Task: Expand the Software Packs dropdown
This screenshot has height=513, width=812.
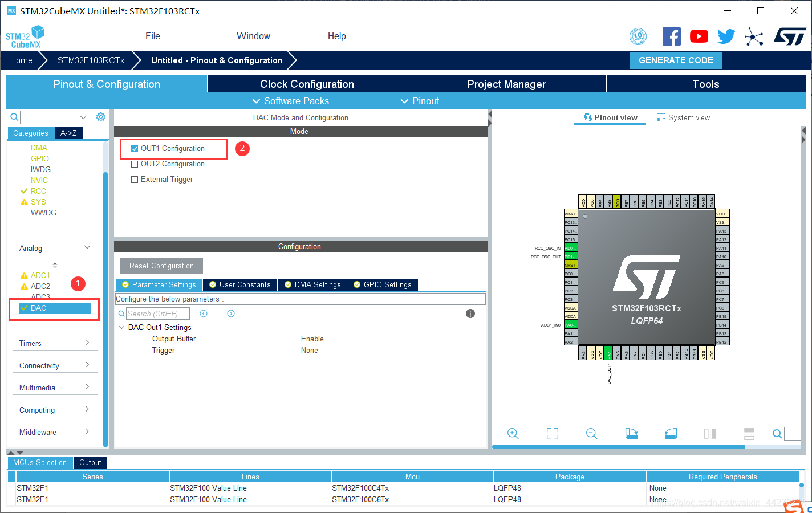Action: point(291,101)
